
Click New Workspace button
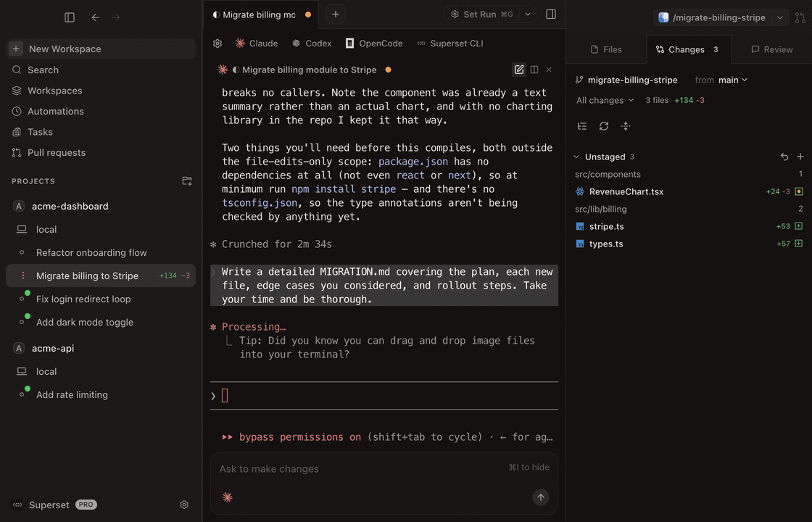pos(101,49)
